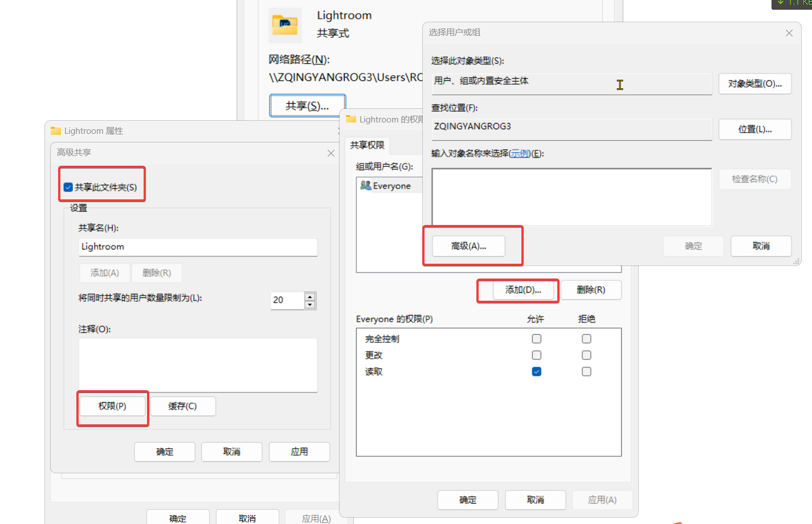Viewport: 812px width, 524px height.
Task: Cancel the 高级共享 dialog
Action: coord(232,452)
